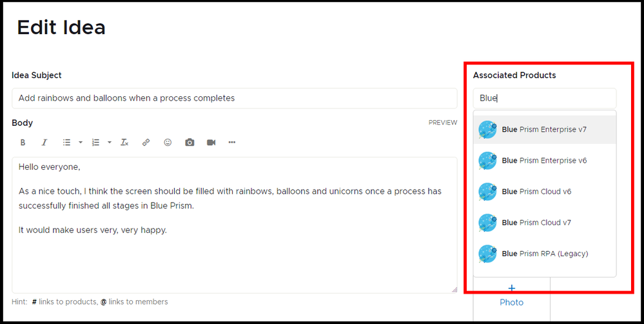This screenshot has width=644, height=324.
Task: Insert a hyperlink using link icon
Action: pos(146,143)
